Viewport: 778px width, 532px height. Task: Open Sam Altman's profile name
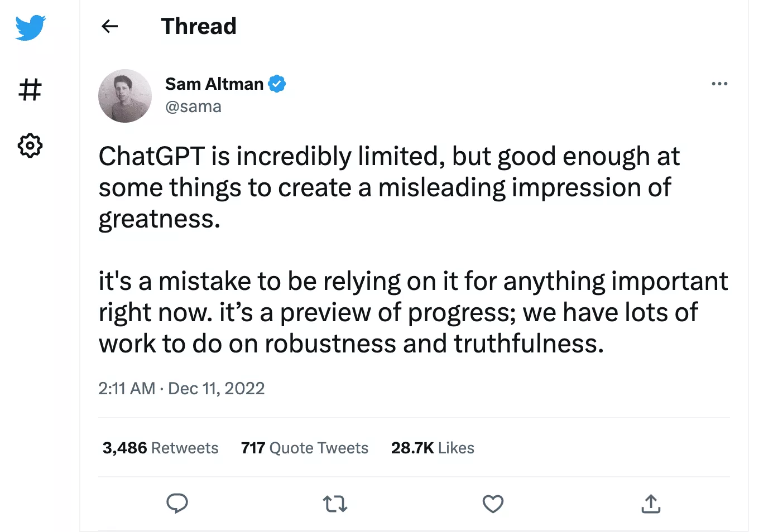pyautogui.click(x=214, y=84)
